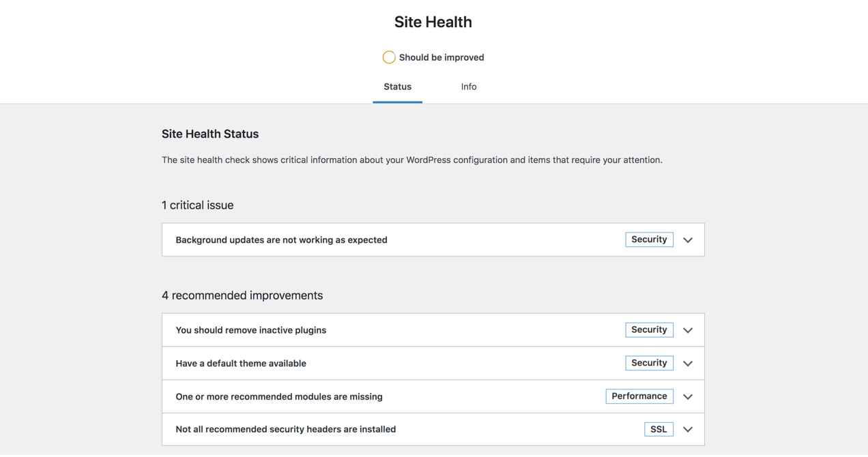Screen dimensions: 868x457
Task: Click chevron next to Performance badge
Action: coord(688,397)
